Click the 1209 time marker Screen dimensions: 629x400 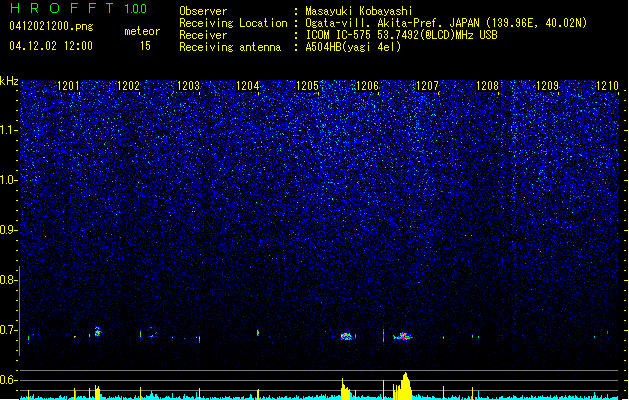547,86
